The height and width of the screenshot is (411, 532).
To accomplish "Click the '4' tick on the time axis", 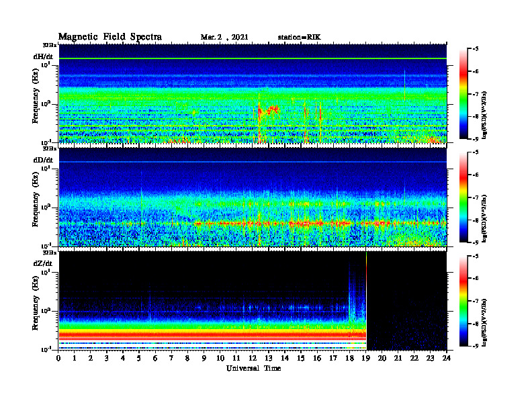I will 123,359.
